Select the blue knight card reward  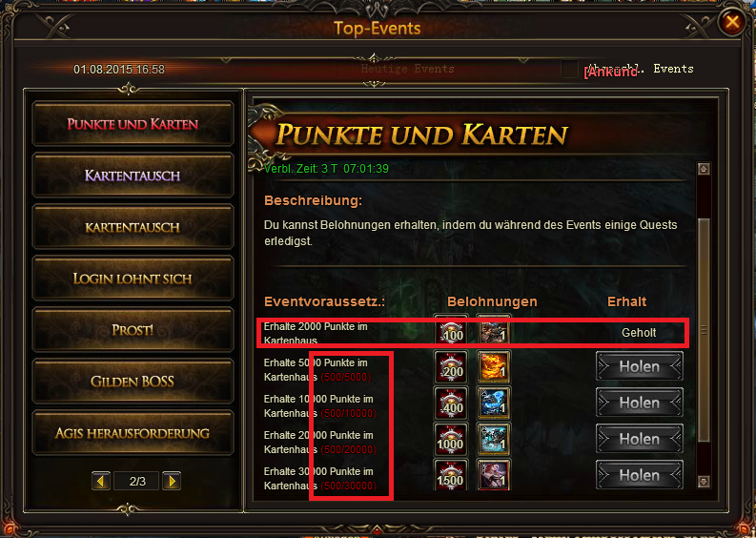point(493,403)
